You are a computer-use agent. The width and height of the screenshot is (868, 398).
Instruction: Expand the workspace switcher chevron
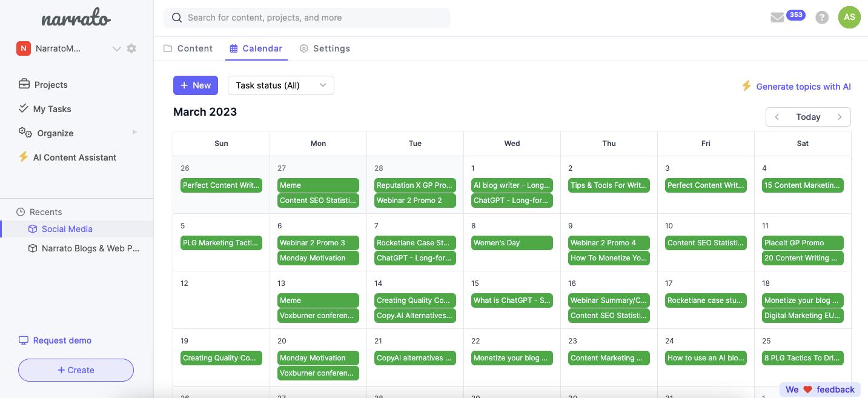pyautogui.click(x=116, y=48)
